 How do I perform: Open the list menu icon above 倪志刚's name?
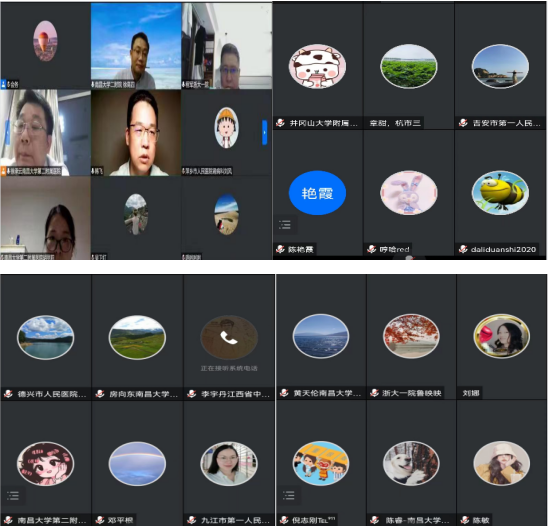coord(289,496)
